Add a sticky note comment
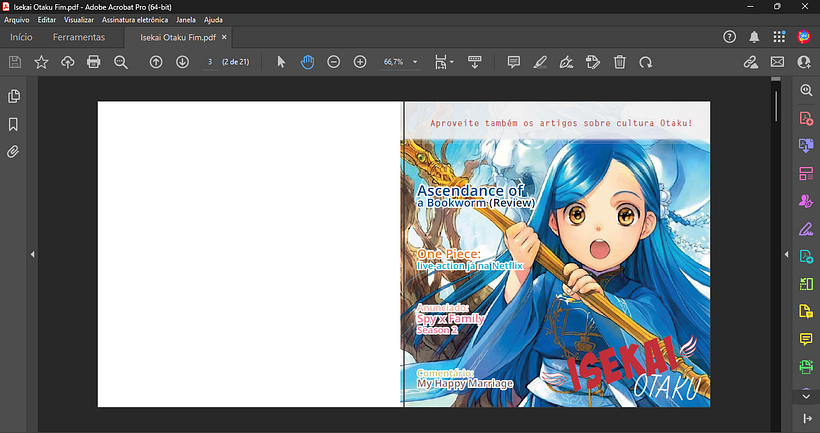Screen dimensions: 820x433 (x=514, y=62)
